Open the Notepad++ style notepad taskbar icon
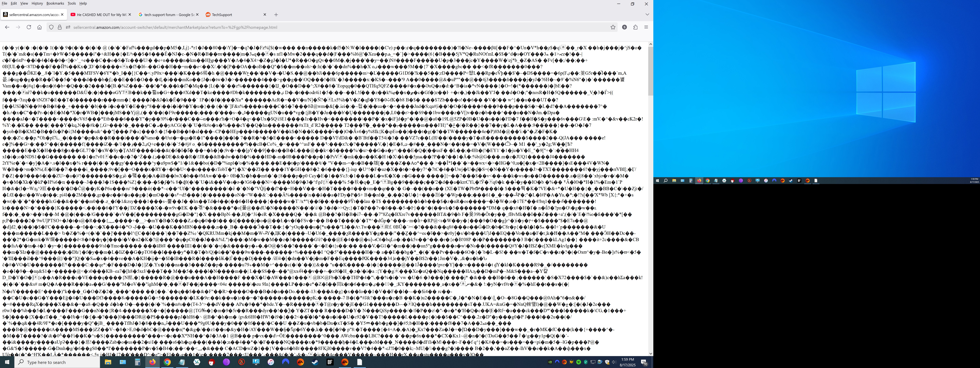 coord(182,362)
